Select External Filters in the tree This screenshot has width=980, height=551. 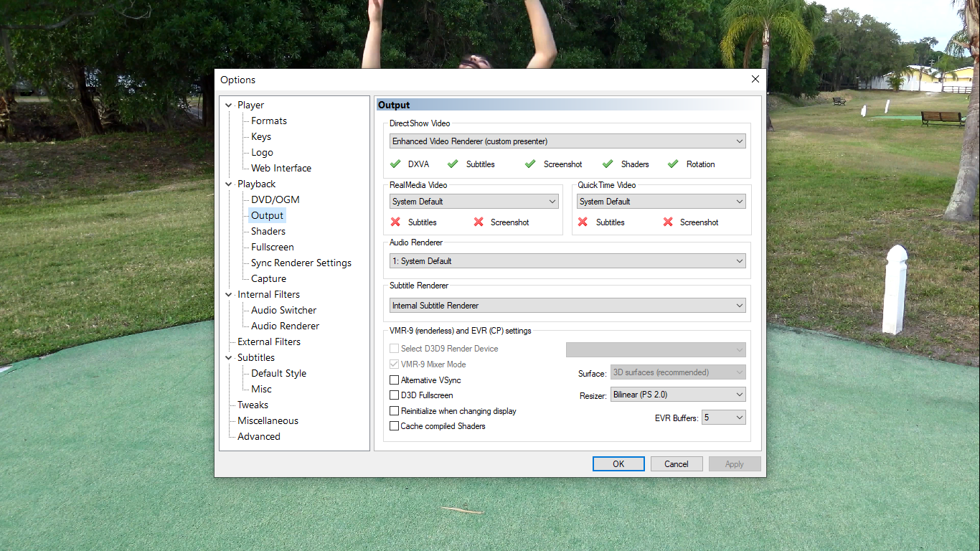pyautogui.click(x=269, y=342)
